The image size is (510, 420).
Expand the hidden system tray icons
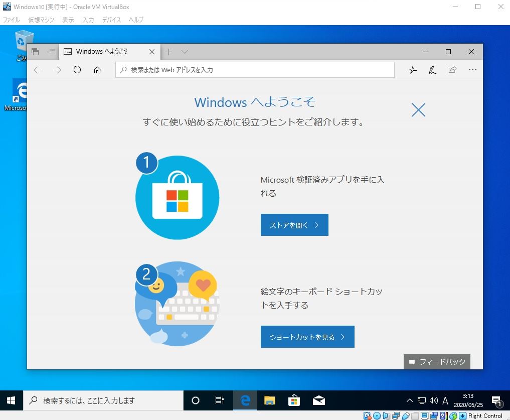tap(410, 400)
